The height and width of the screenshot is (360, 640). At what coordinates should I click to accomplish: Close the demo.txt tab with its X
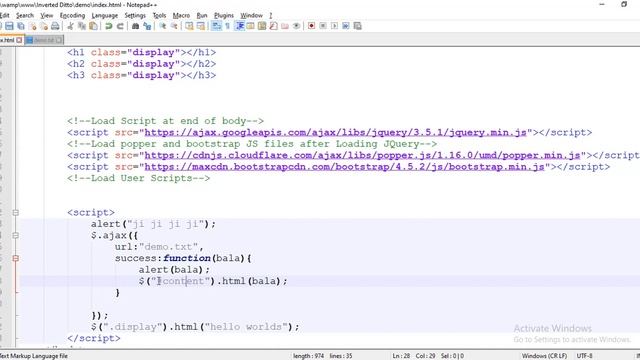pyautogui.click(x=59, y=40)
